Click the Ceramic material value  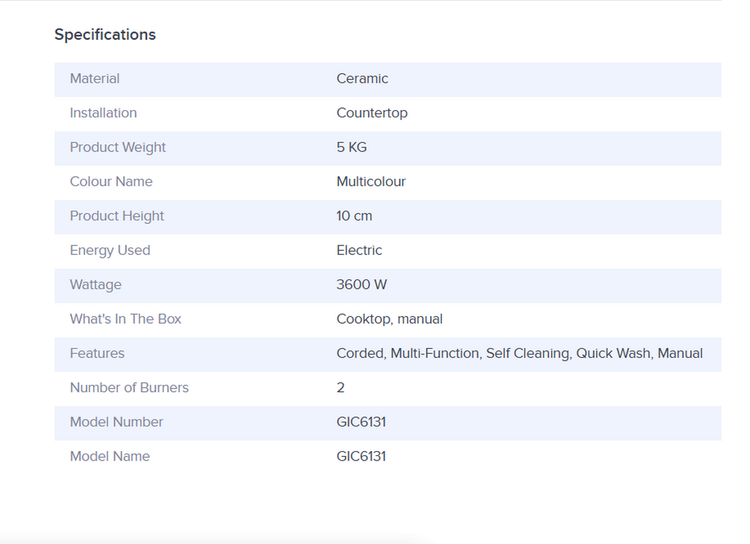pos(362,79)
